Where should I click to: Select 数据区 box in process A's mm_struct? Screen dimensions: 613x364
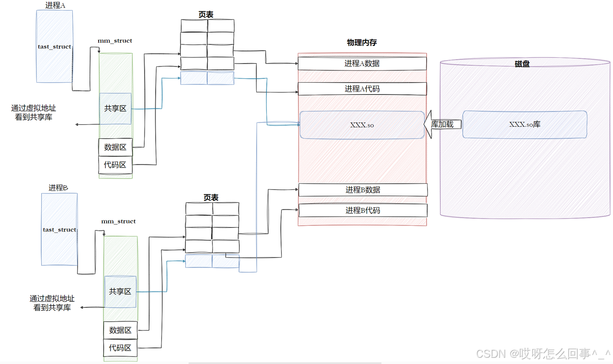(x=115, y=147)
